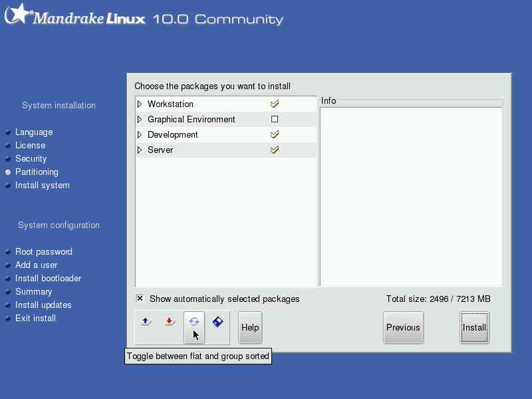
Task: Click the Total size 2496 / 7213 MB text
Action: (438, 299)
